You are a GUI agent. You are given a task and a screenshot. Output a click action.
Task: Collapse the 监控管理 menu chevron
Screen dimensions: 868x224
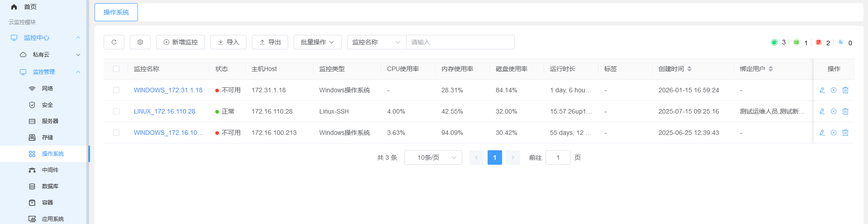point(78,72)
